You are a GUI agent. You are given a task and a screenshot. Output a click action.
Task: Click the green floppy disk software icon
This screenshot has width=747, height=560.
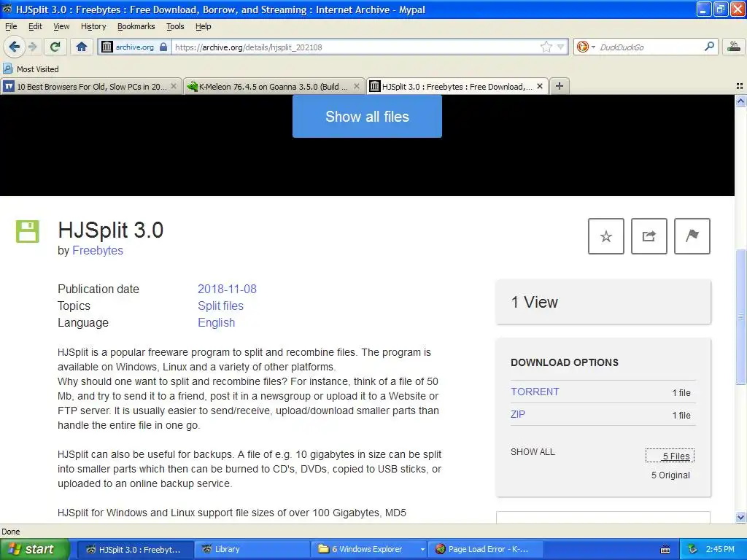coord(28,231)
